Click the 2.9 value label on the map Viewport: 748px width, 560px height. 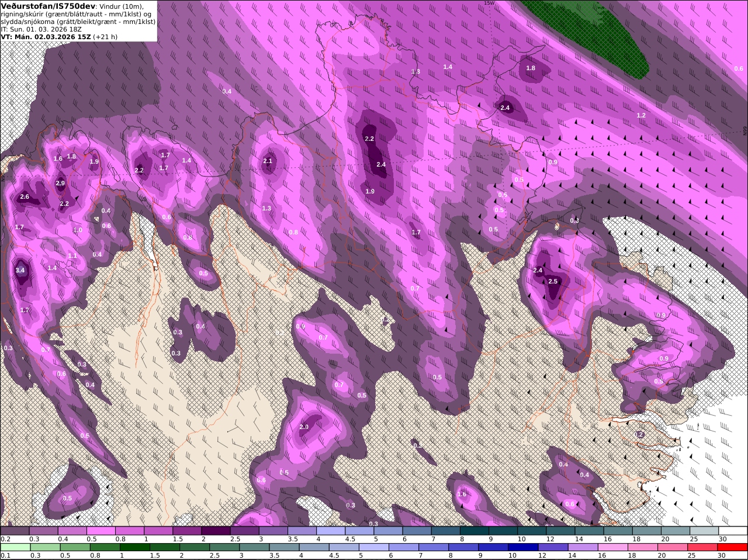pos(60,183)
